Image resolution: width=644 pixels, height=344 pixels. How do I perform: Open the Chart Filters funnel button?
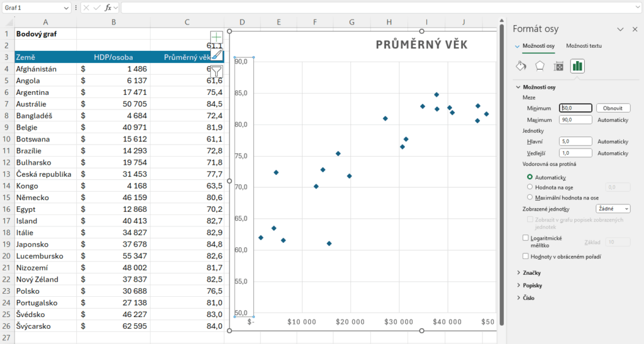(216, 72)
